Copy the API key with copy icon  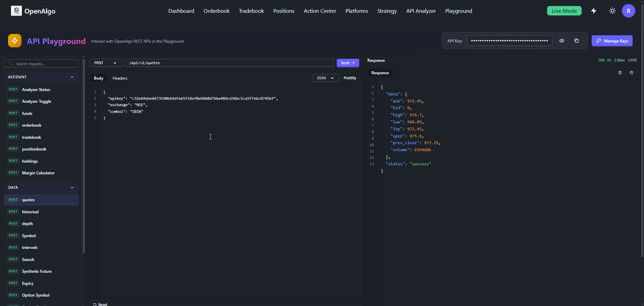click(577, 41)
